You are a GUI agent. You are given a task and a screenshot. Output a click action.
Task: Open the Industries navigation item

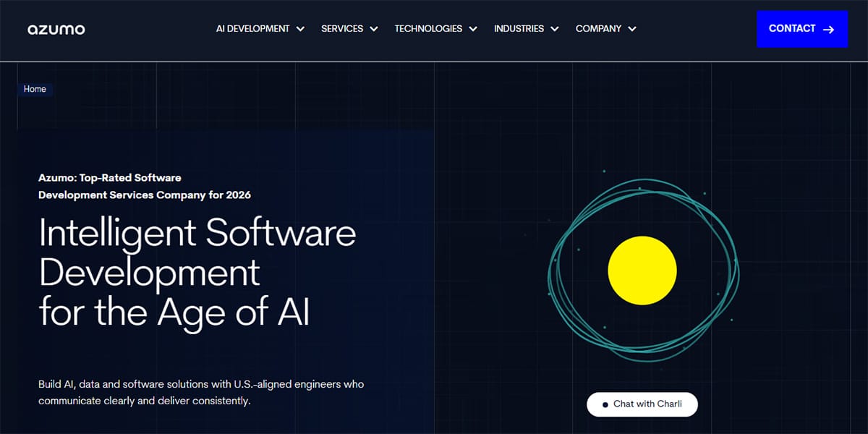pyautogui.click(x=519, y=29)
